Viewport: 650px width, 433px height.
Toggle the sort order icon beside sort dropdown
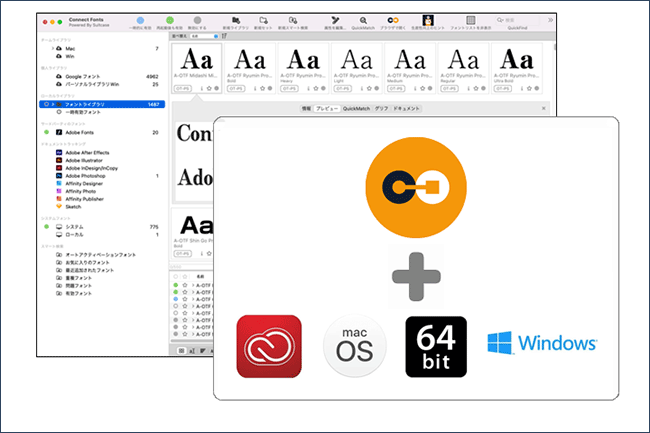[x=224, y=36]
